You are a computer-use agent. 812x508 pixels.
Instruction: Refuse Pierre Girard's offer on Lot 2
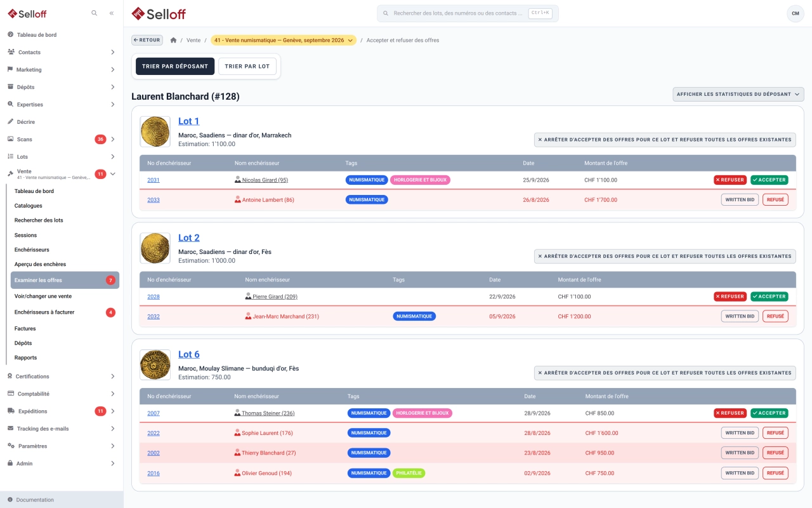(x=730, y=297)
